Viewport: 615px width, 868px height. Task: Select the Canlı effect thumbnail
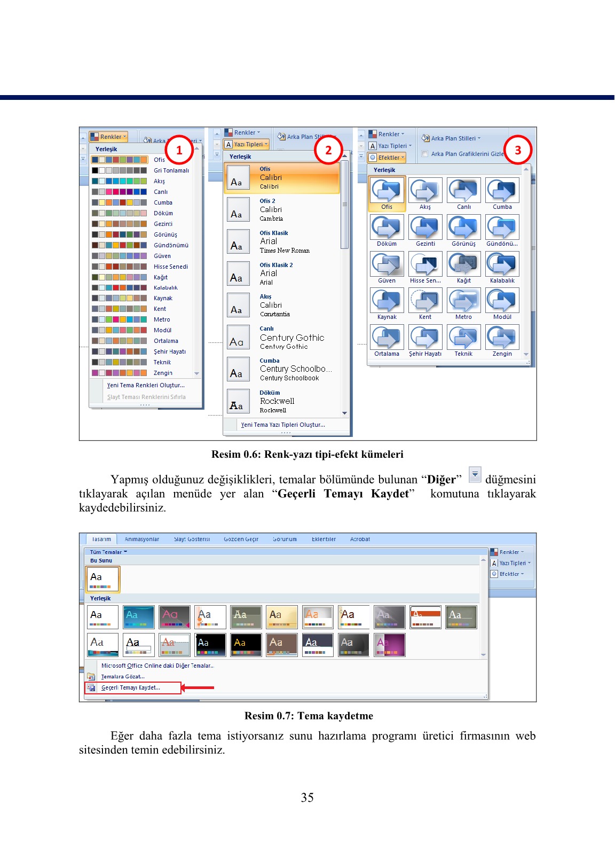point(464,191)
